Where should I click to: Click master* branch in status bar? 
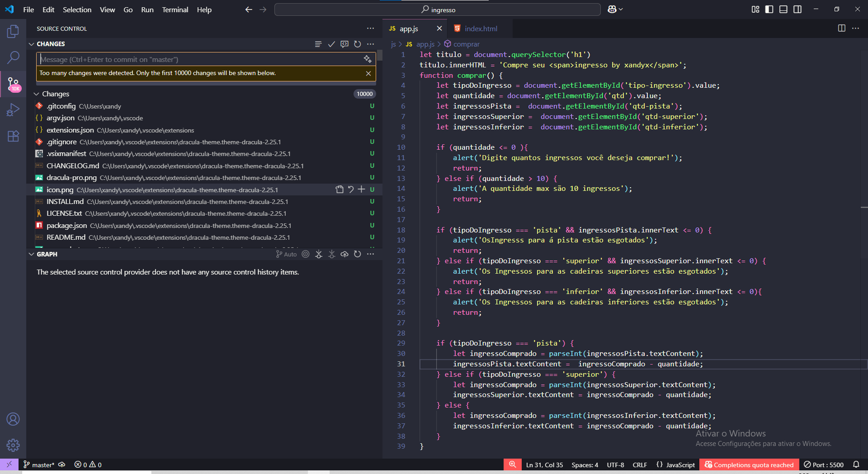(38, 465)
